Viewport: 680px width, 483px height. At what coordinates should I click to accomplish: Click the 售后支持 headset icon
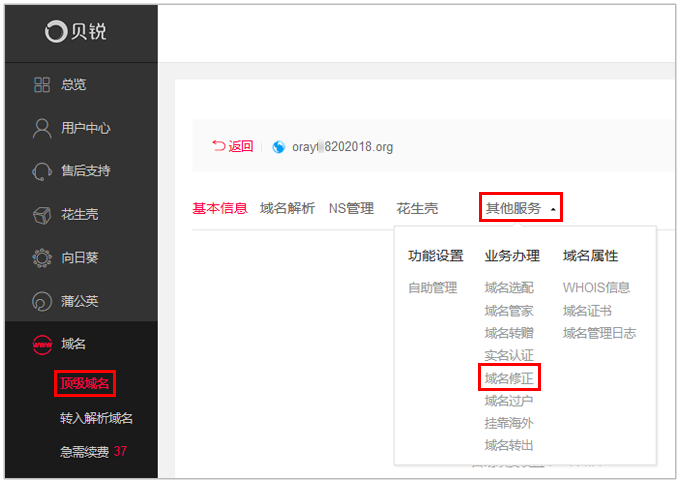click(42, 171)
